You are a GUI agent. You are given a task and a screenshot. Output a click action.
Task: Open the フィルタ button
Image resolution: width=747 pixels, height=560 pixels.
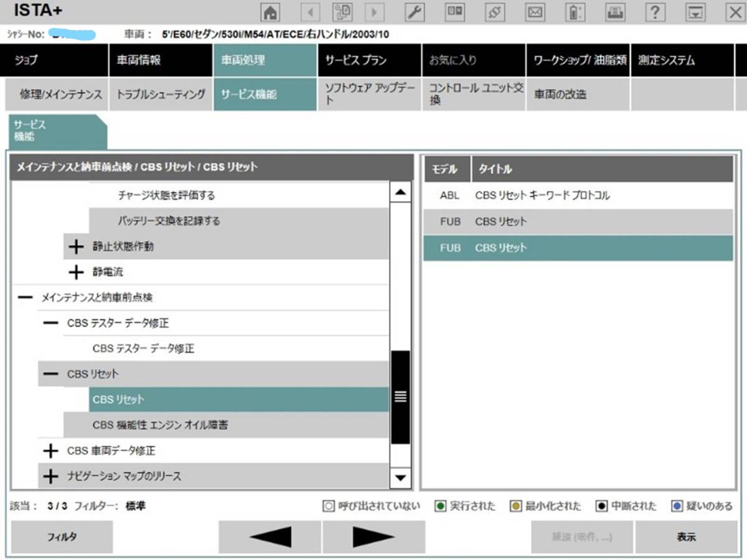click(x=62, y=537)
